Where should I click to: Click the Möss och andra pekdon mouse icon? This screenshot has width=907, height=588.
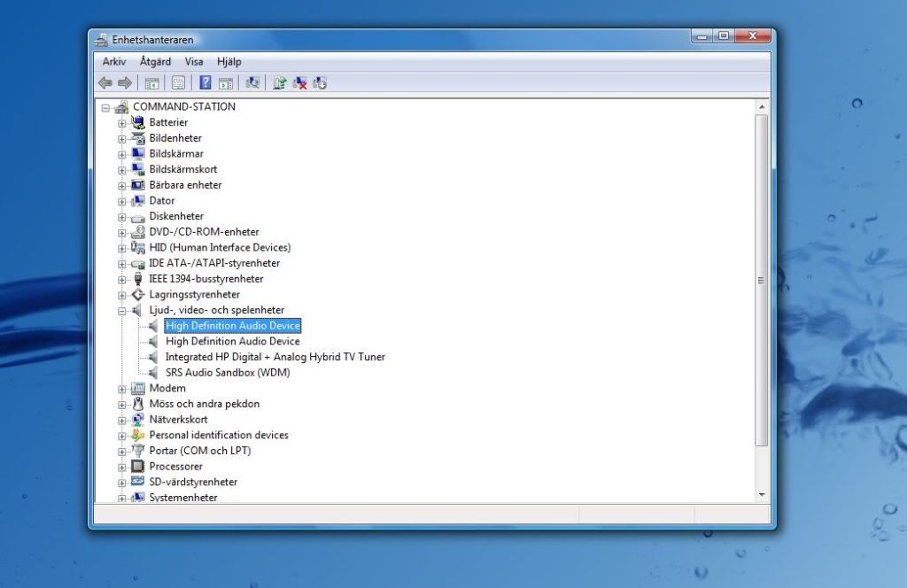point(137,404)
